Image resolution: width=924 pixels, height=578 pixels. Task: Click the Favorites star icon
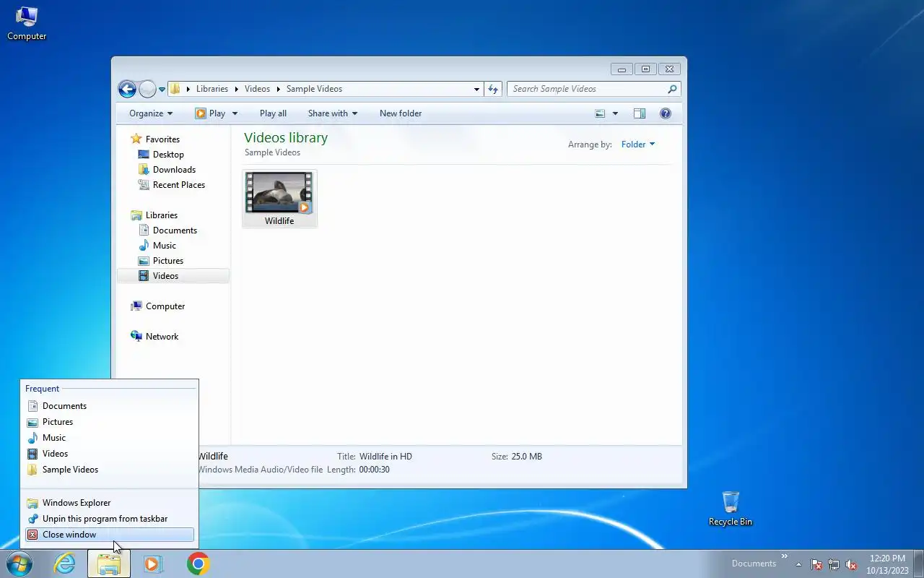[x=136, y=139]
